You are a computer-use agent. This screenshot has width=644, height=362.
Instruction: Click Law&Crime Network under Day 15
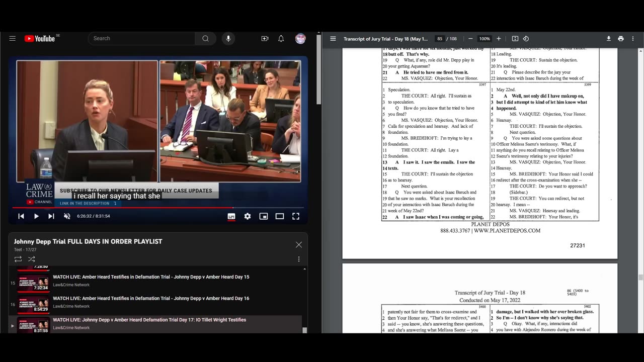coord(71,285)
